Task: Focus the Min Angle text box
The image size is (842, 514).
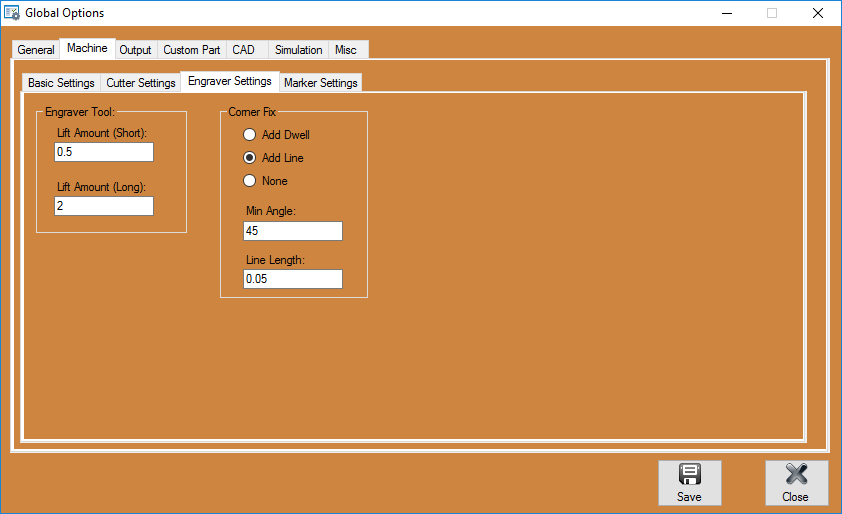Action: tap(293, 232)
